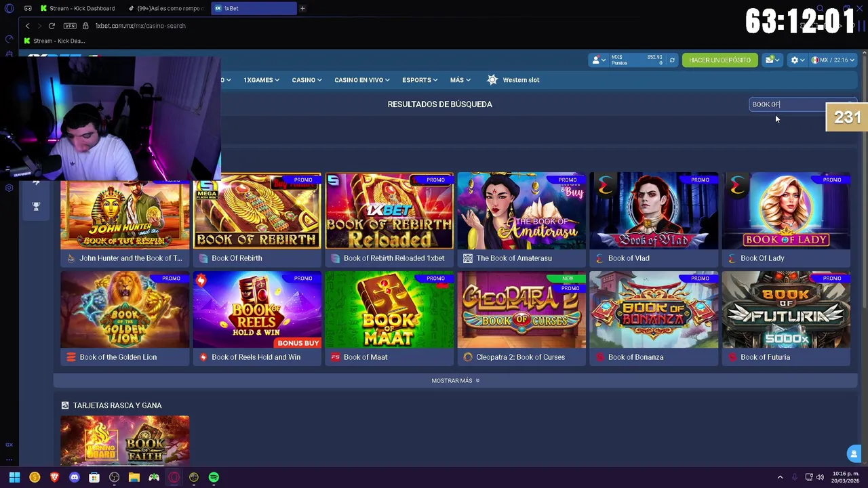Open the chat bubble support icon
Viewport: 868px width, 488px height.
[x=854, y=454]
